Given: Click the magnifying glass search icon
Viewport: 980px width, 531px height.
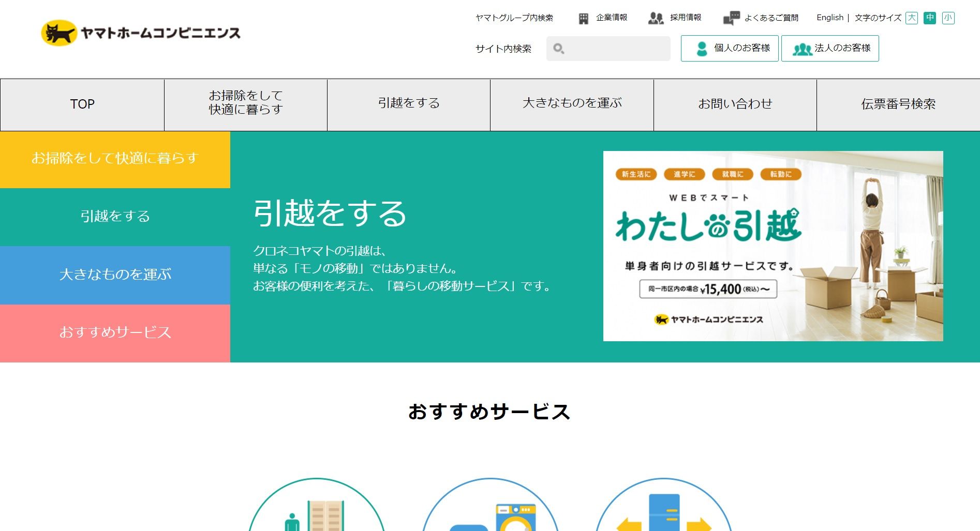Looking at the screenshot, I should tap(558, 49).
